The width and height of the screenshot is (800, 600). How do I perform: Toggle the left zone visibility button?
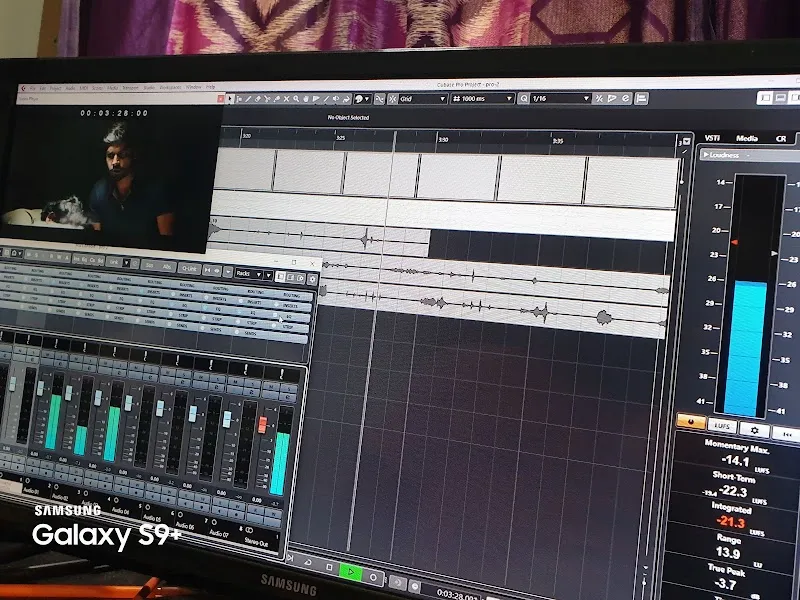point(764,97)
